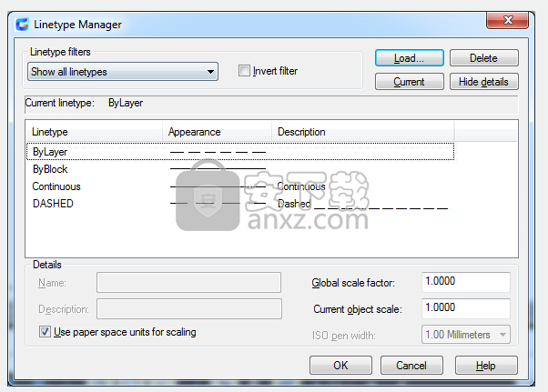The image size is (548, 392).
Task: Select the ByBlock linetype row
Action: coord(240,169)
